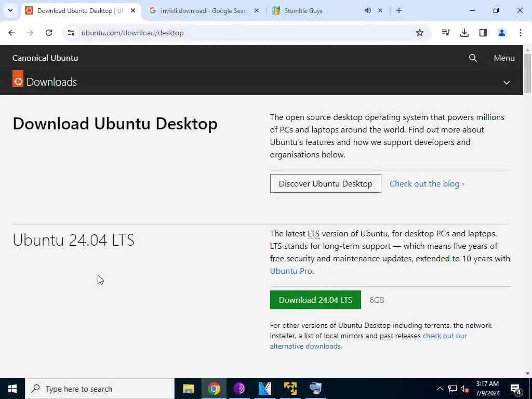Screen dimensions: 532x399
Task: Click Discover Ubuntu Desktop button
Action: coord(325,183)
